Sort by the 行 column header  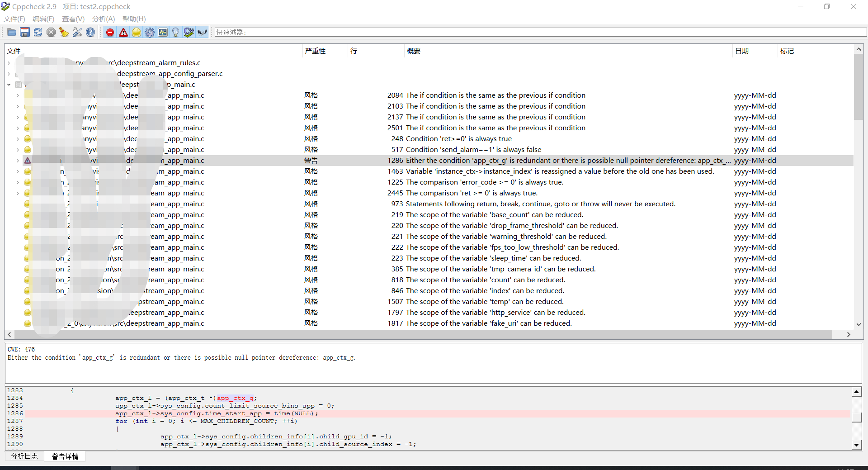coord(376,51)
